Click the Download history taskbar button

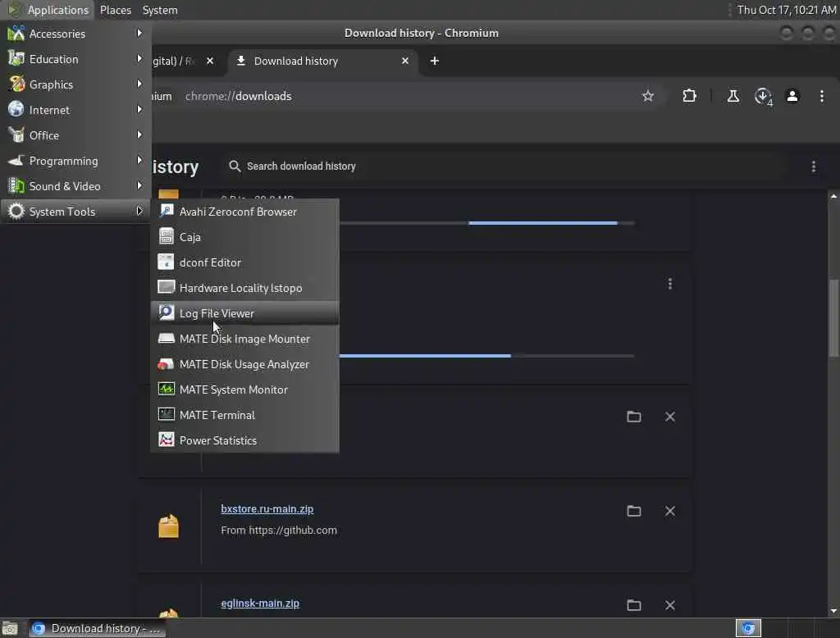click(97, 628)
